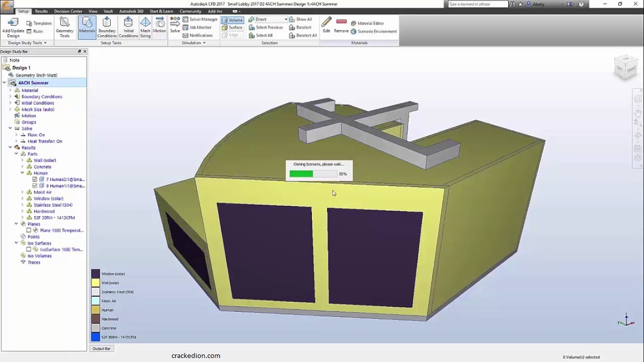Collapse the Solve tree node

point(10,128)
